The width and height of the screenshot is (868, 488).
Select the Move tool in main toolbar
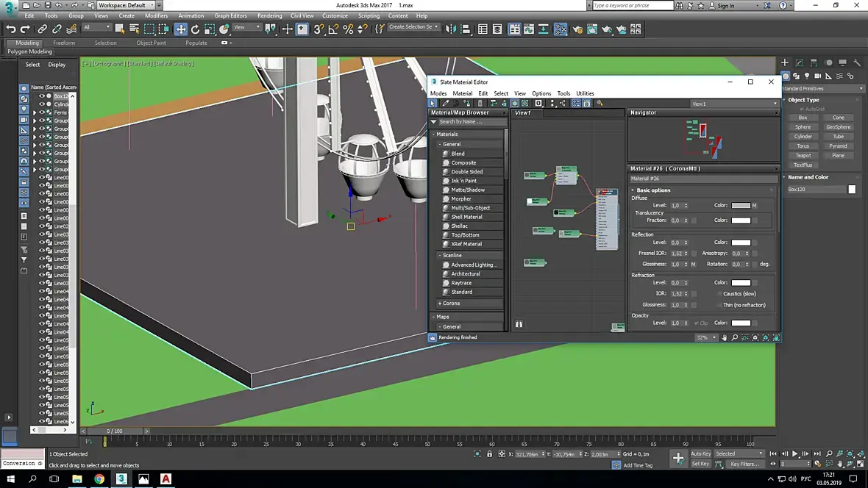180,29
